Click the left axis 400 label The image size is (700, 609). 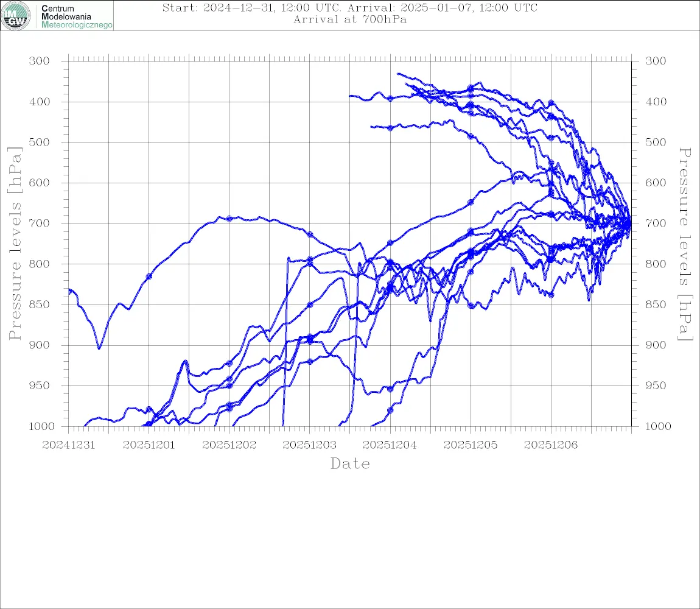[40, 102]
